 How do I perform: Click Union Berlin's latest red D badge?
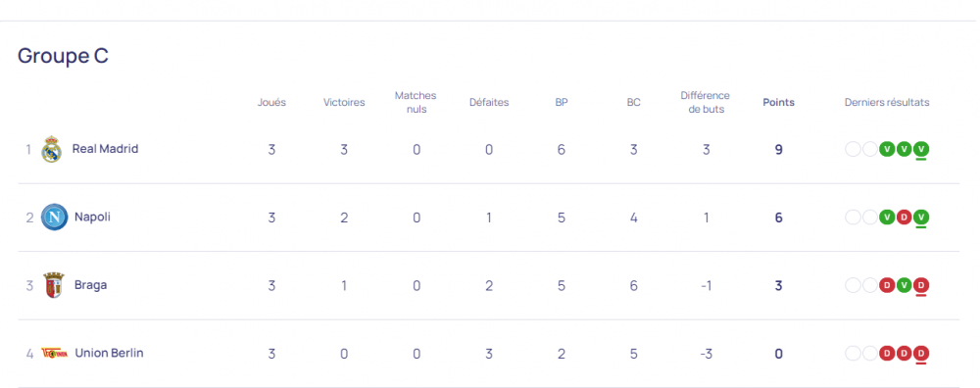click(921, 354)
